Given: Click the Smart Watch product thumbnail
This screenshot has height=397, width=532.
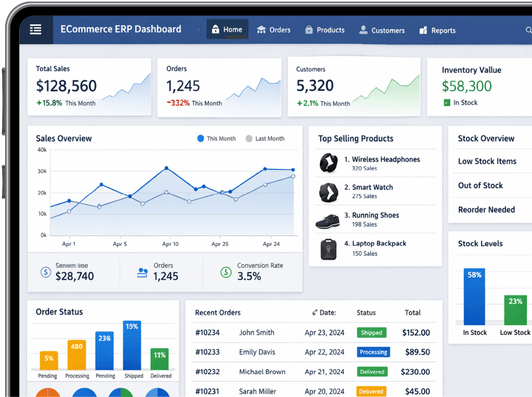Looking at the screenshot, I should [x=329, y=193].
